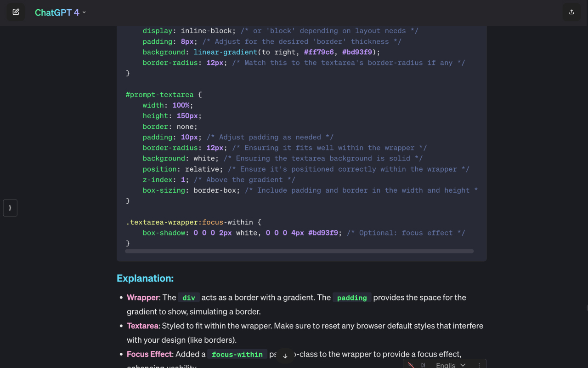Click the share conversation icon
Viewport: 588px width, 368px height.
pyautogui.click(x=571, y=12)
